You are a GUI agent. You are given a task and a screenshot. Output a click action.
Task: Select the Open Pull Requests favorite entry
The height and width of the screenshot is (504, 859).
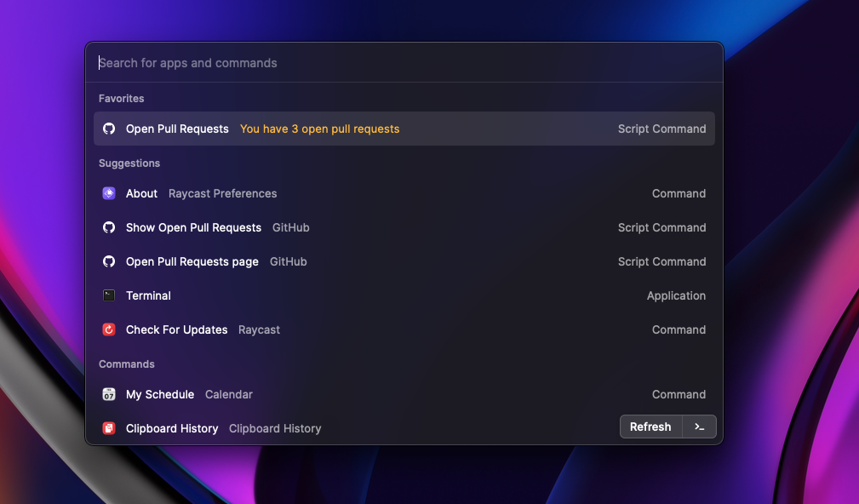177,129
